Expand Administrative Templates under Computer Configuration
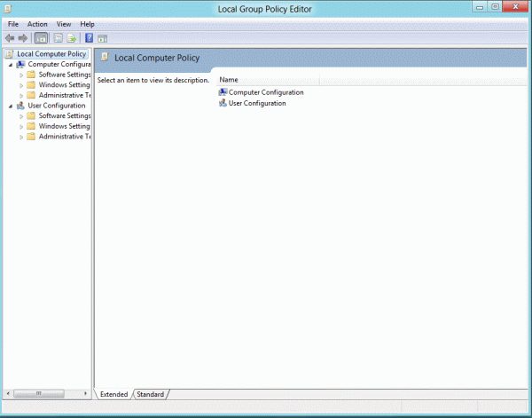 [x=21, y=96]
